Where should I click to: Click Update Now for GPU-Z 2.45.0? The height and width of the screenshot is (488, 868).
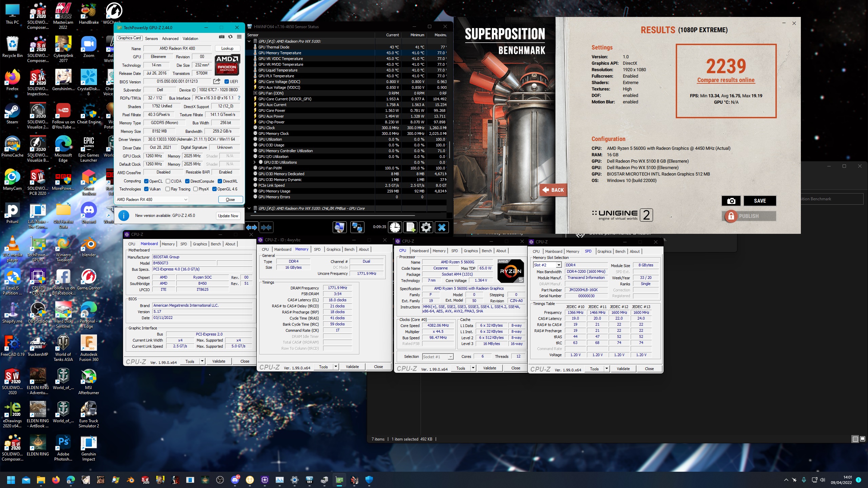pyautogui.click(x=228, y=216)
